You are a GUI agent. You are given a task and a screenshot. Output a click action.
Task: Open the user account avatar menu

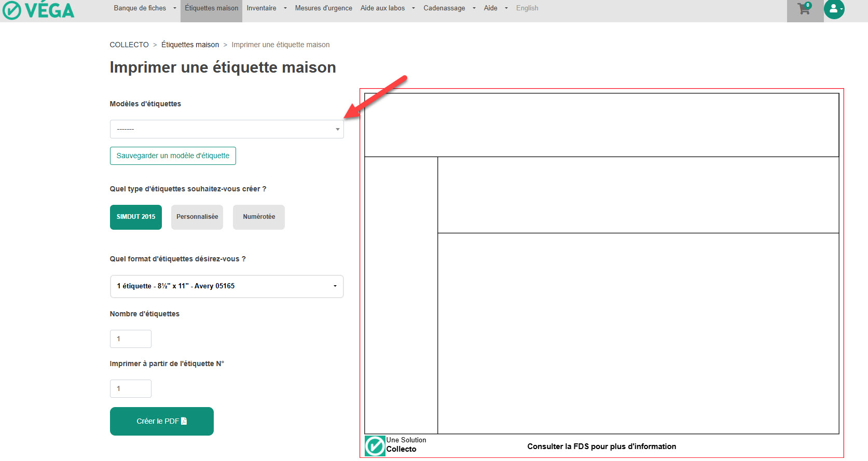(x=834, y=9)
